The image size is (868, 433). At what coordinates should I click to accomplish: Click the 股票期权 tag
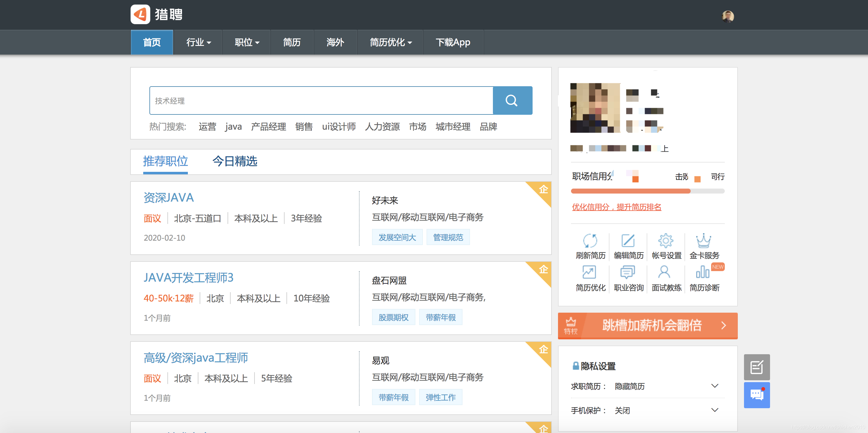click(x=393, y=317)
